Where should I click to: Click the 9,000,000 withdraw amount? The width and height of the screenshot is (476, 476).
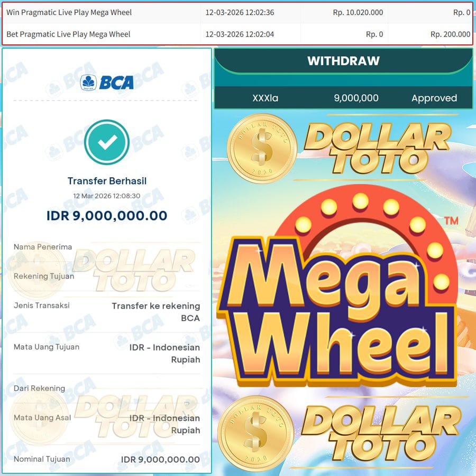tap(356, 98)
